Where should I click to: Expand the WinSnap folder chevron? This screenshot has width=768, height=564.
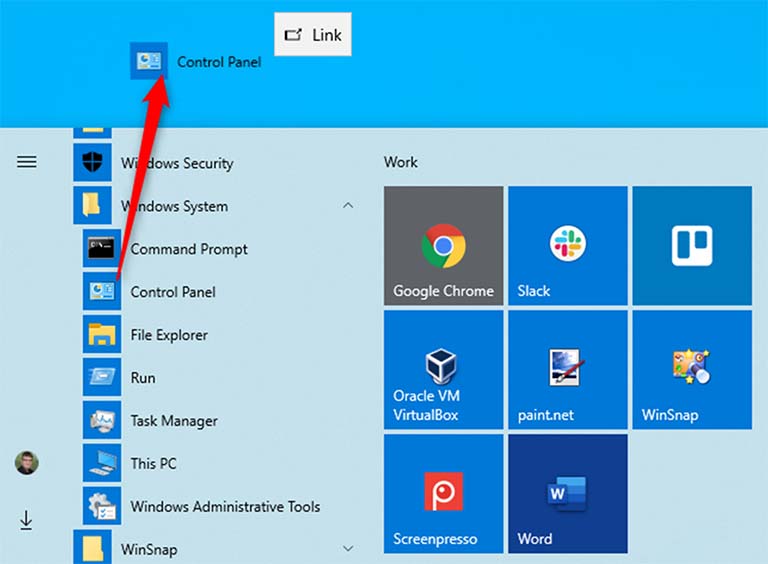348,548
